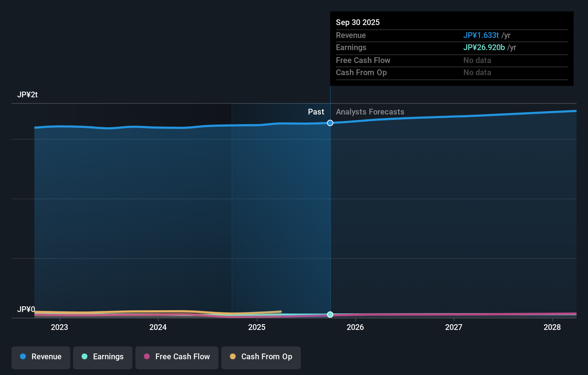This screenshot has width=588, height=375.
Task: Select the earnings data point marker near baseline
Action: pyautogui.click(x=330, y=315)
